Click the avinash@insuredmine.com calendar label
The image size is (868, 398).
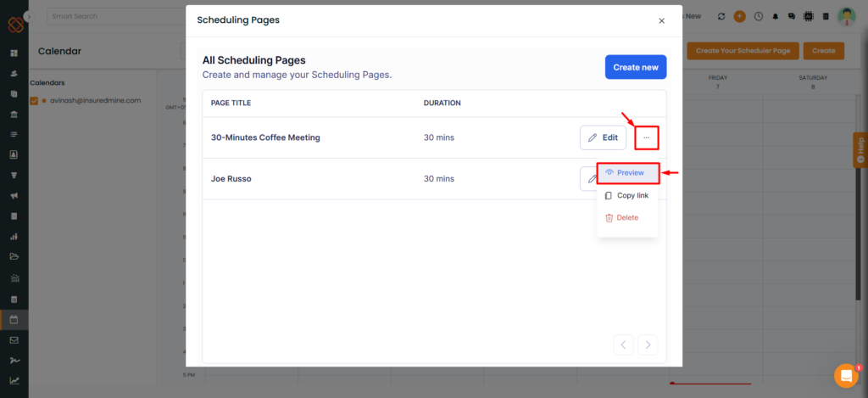click(95, 101)
